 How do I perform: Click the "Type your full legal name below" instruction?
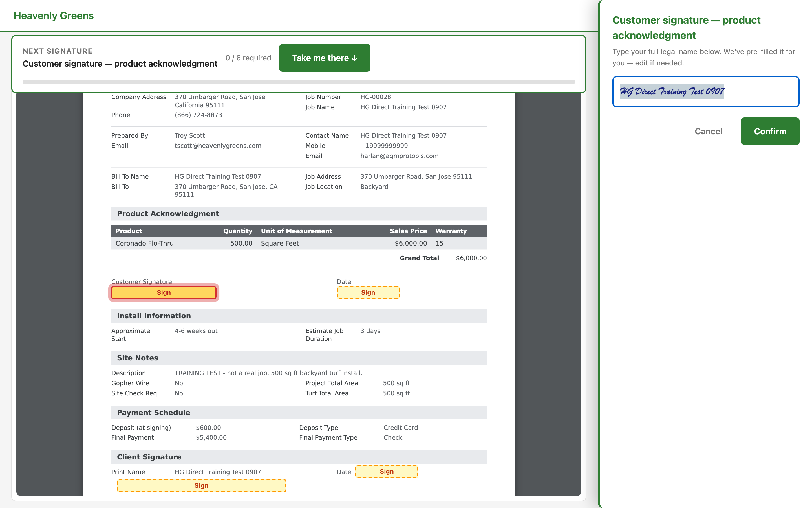coord(704,57)
